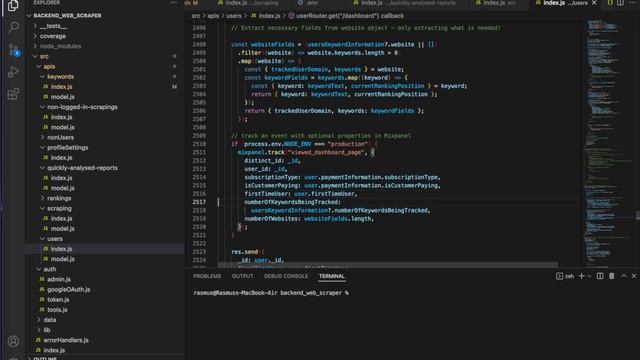Screen dimensions: 640x360
Task: Split the terminal panel
Action: coord(600,276)
